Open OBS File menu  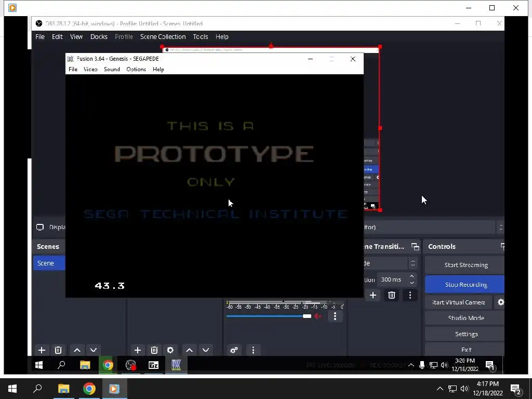[x=40, y=37]
